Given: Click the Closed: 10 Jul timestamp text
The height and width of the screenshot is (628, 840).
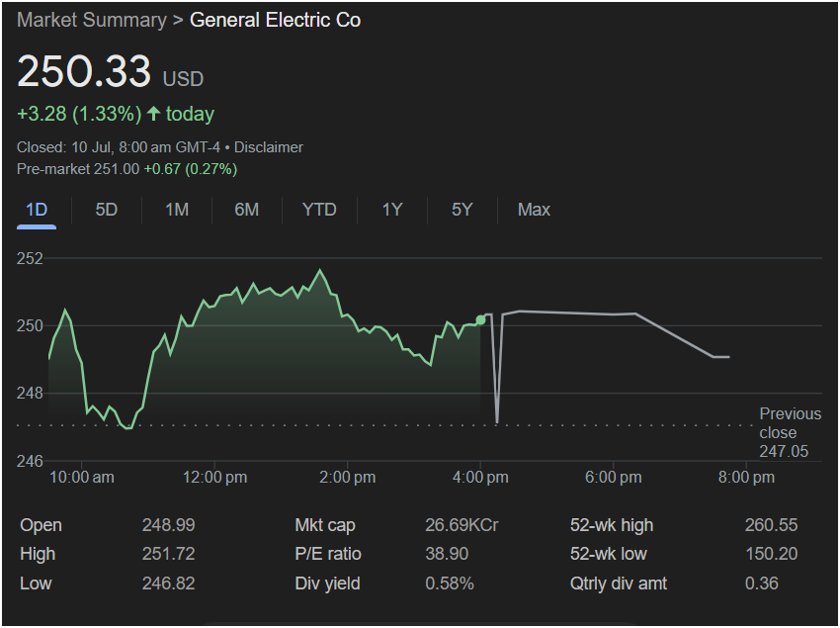Looking at the screenshot, I should [119, 147].
